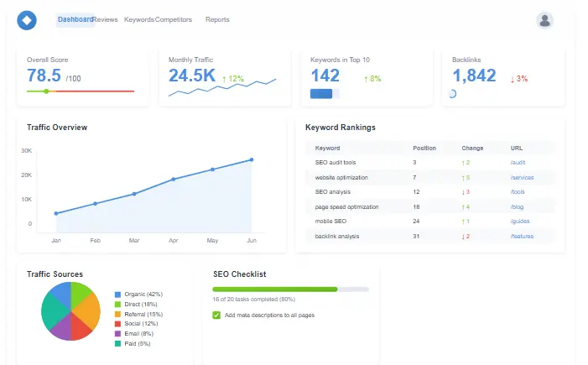The width and height of the screenshot is (588, 365).
Task: Open the Reports tab
Action: [217, 19]
